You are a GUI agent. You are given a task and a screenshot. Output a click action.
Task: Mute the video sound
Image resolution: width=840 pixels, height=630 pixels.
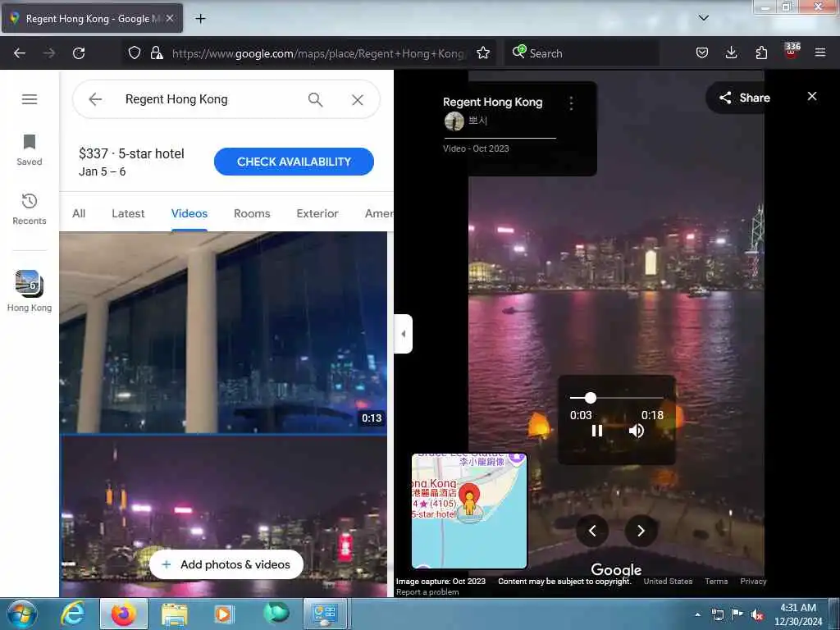pos(637,431)
